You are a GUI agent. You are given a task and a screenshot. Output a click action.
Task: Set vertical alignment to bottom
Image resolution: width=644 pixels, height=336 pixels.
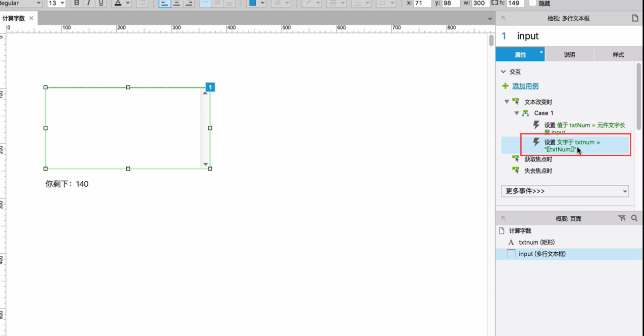229,3
